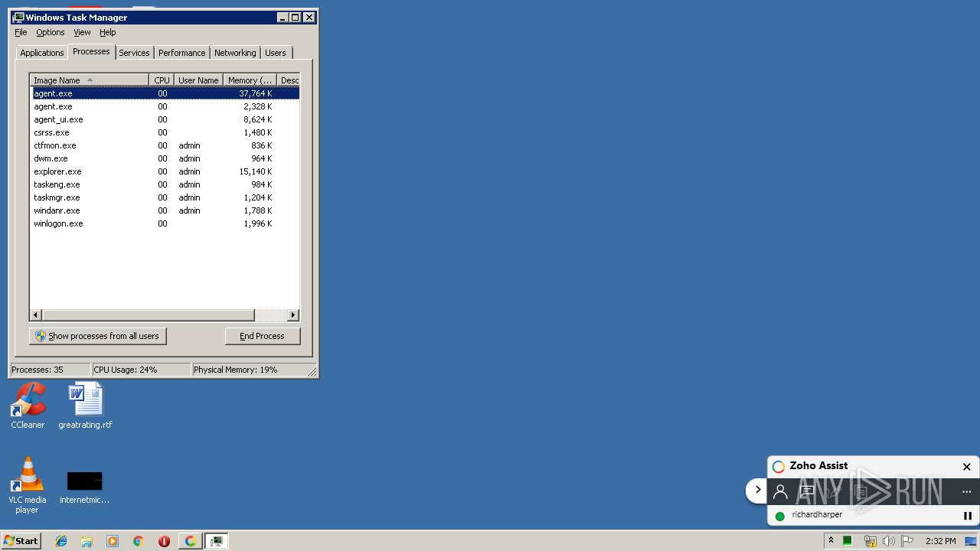Click richardharper name in Zoho Assist
Image resolution: width=980 pixels, height=551 pixels.
(x=817, y=515)
